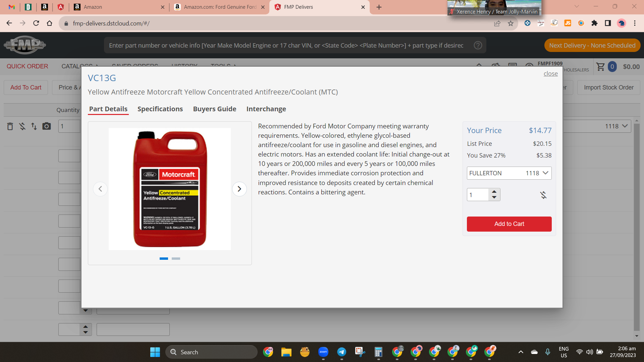
Task: Open the browser extensions puzzle icon
Action: point(594,23)
